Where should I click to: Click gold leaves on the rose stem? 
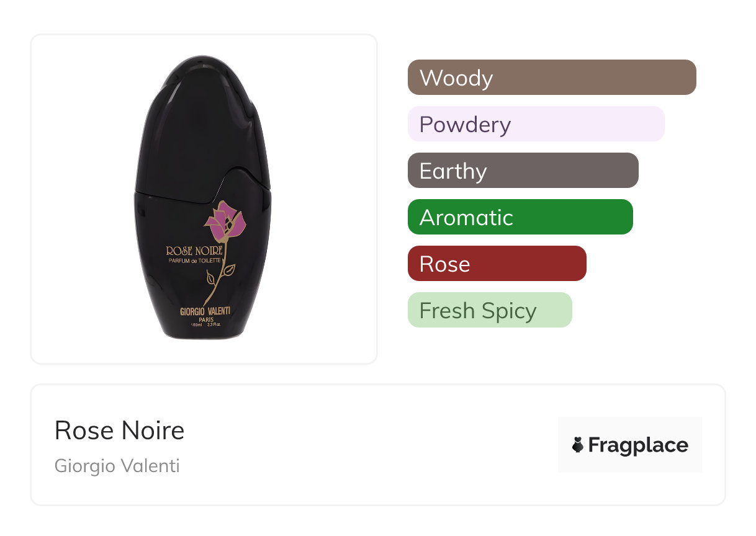(228, 270)
